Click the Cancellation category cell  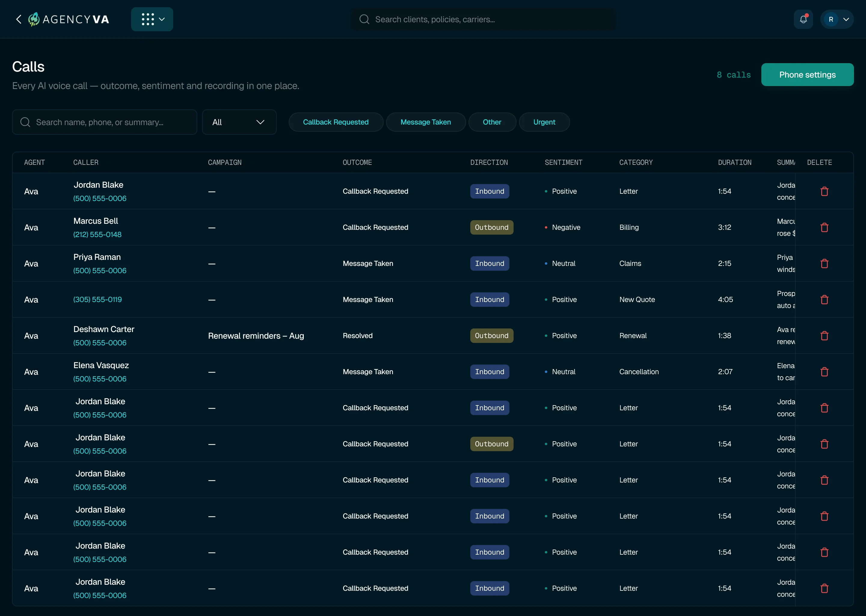[x=639, y=372]
